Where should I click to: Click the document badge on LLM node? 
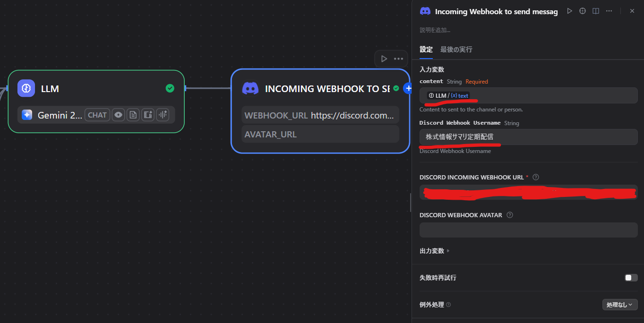click(133, 115)
